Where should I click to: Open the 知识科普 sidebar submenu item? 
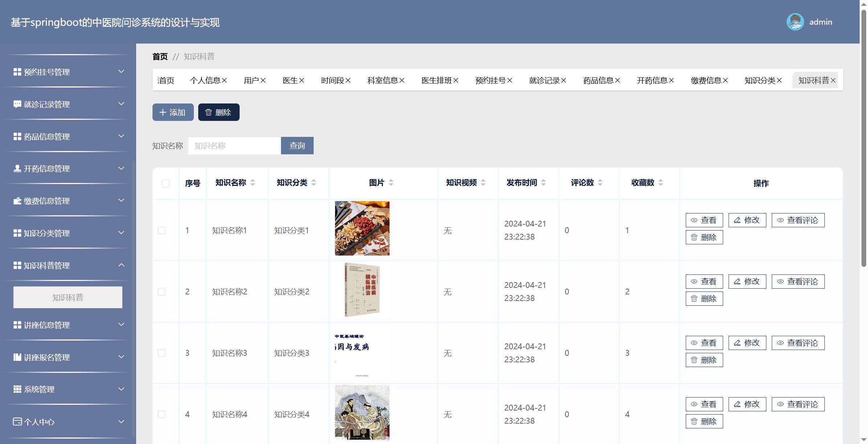click(x=68, y=297)
